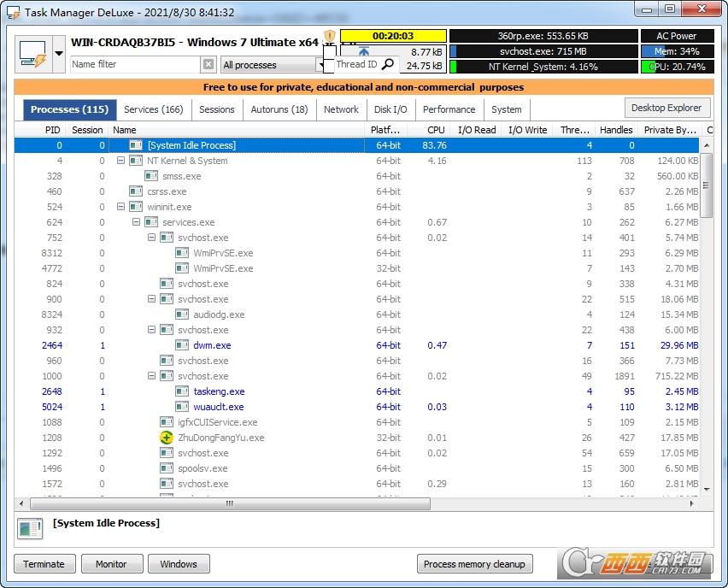Screen dimensions: 728x588
Task: Collapse svchost.exe PID 932 node
Action: [151, 329]
